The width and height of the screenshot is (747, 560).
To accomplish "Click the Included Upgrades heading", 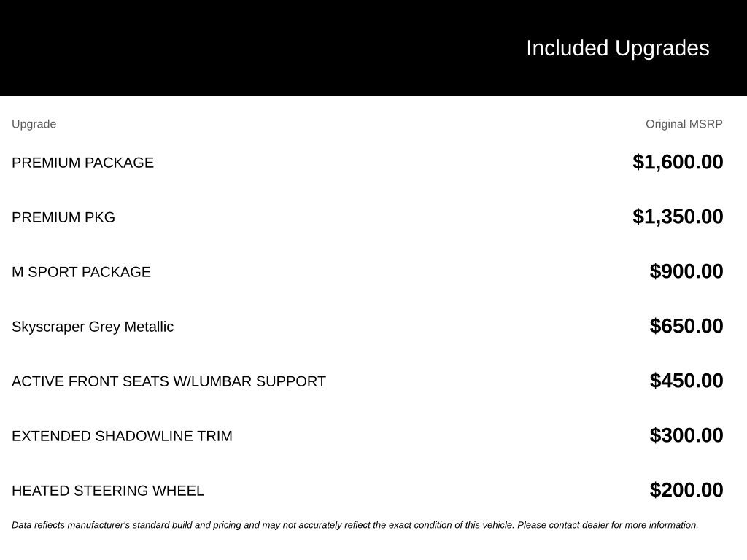I will [x=617, y=48].
